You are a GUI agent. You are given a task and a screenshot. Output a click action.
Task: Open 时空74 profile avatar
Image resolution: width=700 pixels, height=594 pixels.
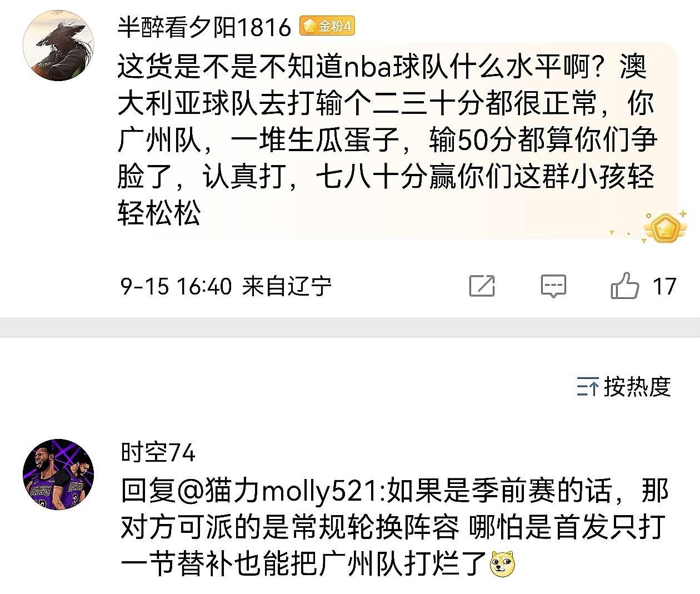(x=58, y=475)
